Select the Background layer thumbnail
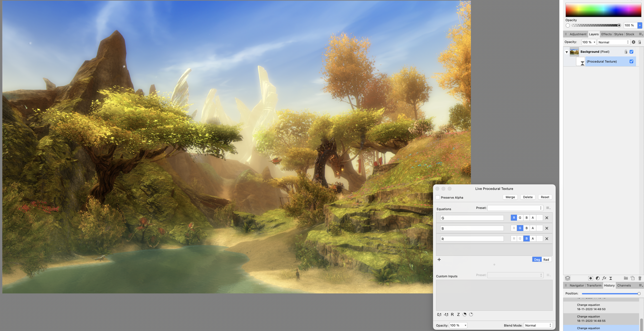The width and height of the screenshot is (644, 331). point(574,52)
